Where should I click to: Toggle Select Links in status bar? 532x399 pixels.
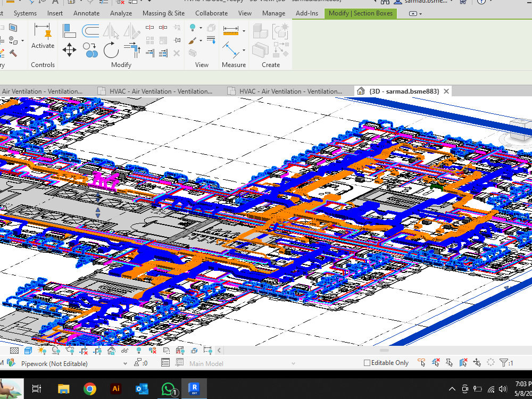coord(421,363)
